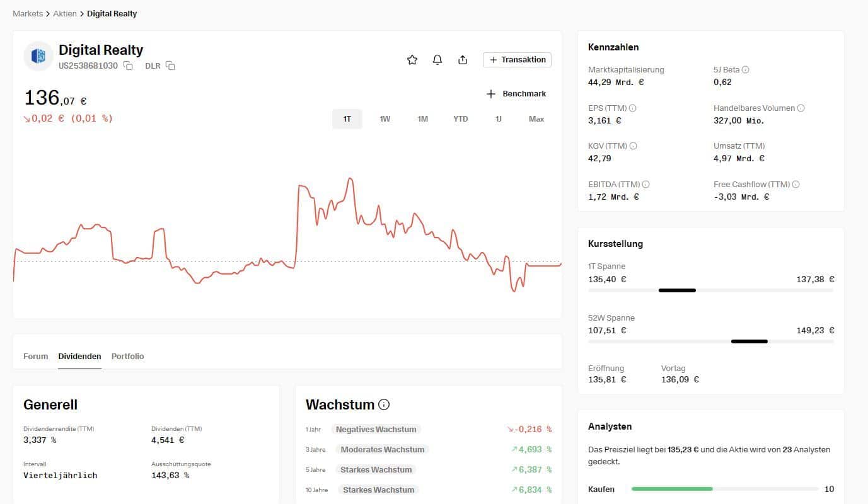Switch chart range to YTD
This screenshot has width=868, height=504.
coord(461,119)
